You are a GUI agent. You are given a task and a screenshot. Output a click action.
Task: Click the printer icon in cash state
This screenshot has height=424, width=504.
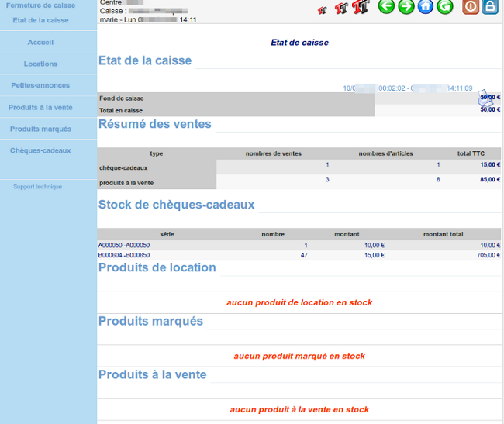coord(485,98)
